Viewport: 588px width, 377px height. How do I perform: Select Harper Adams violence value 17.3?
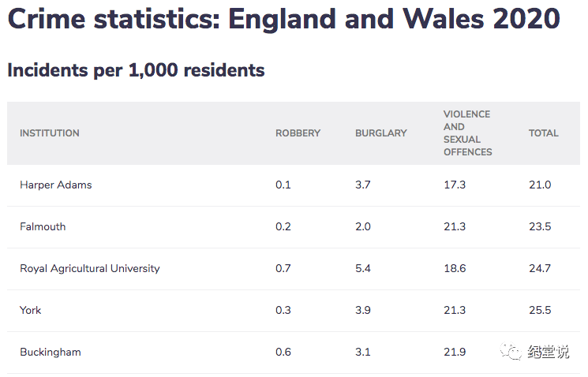455,185
